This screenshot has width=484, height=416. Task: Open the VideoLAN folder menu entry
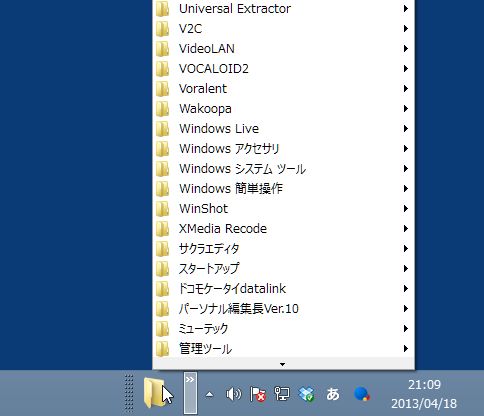(283, 49)
